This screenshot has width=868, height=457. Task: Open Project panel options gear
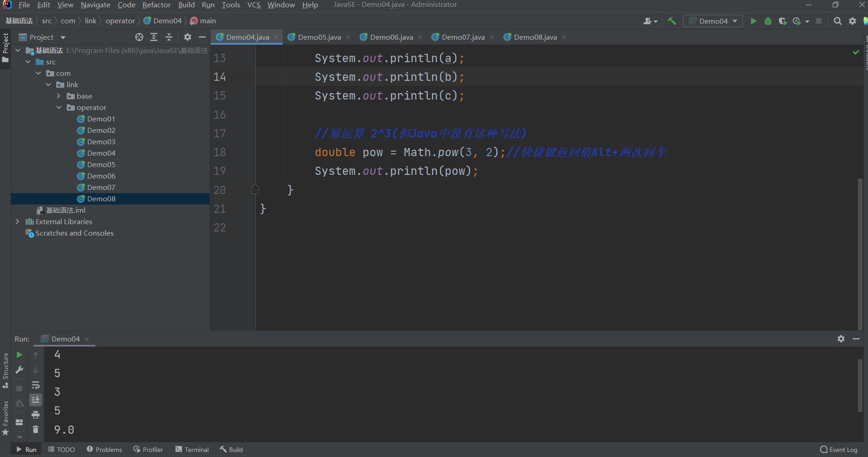(x=188, y=37)
